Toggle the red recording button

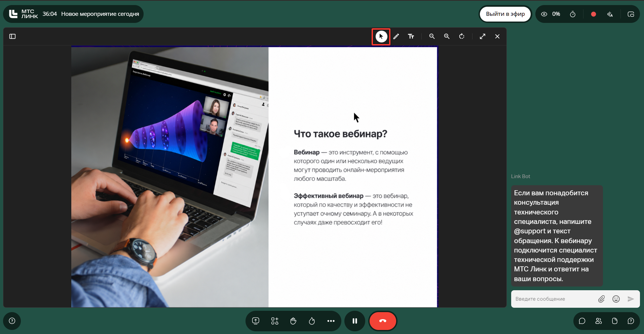(x=594, y=14)
